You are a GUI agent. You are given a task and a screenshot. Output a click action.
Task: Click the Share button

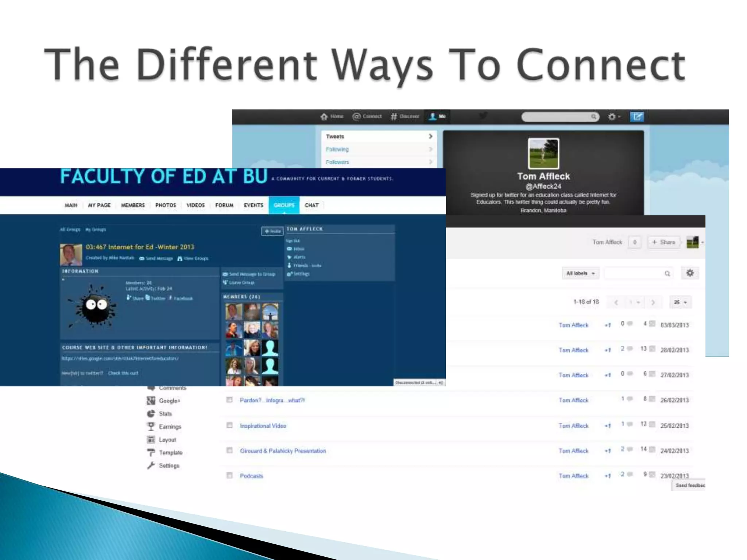(x=663, y=242)
